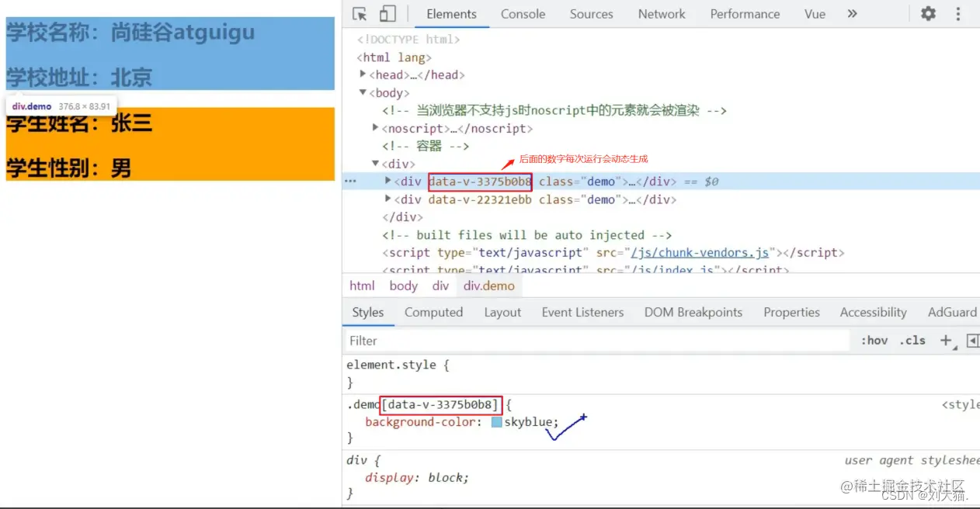The width and height of the screenshot is (980, 509).
Task: Select html in the breadcrumb bar
Action: tap(362, 286)
